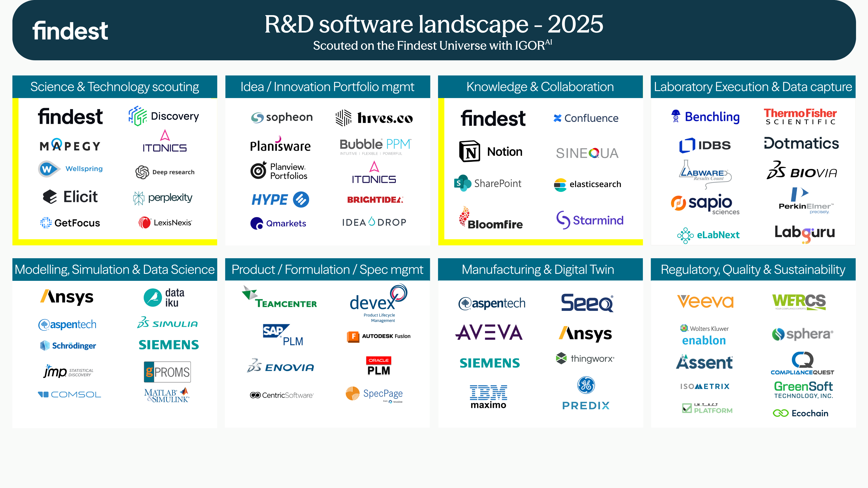Click the Biovia logo

802,170
